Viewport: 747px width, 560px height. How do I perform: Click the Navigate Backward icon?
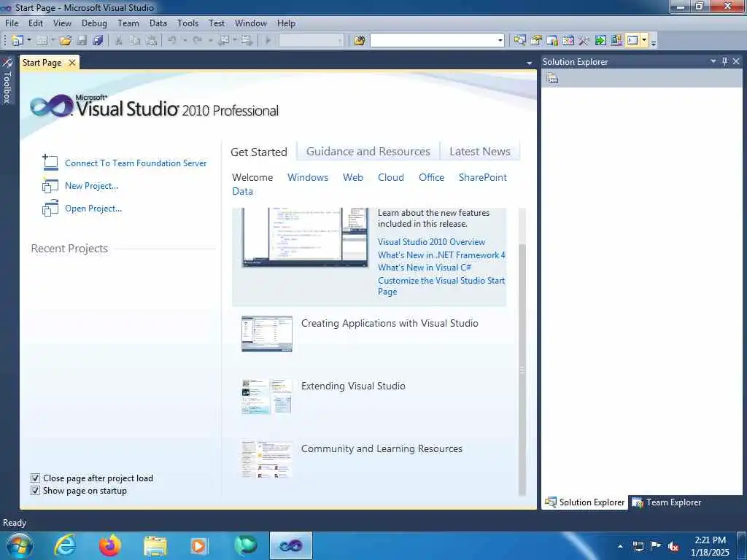[223, 41]
